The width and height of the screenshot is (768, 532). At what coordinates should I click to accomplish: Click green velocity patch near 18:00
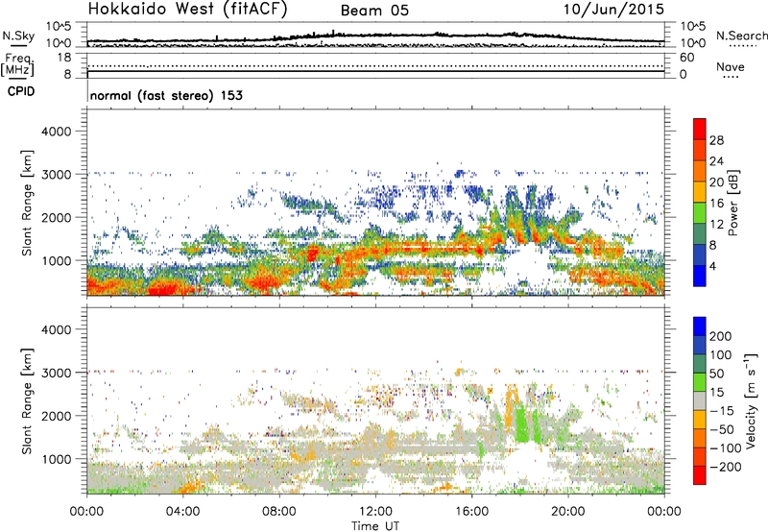(523, 425)
